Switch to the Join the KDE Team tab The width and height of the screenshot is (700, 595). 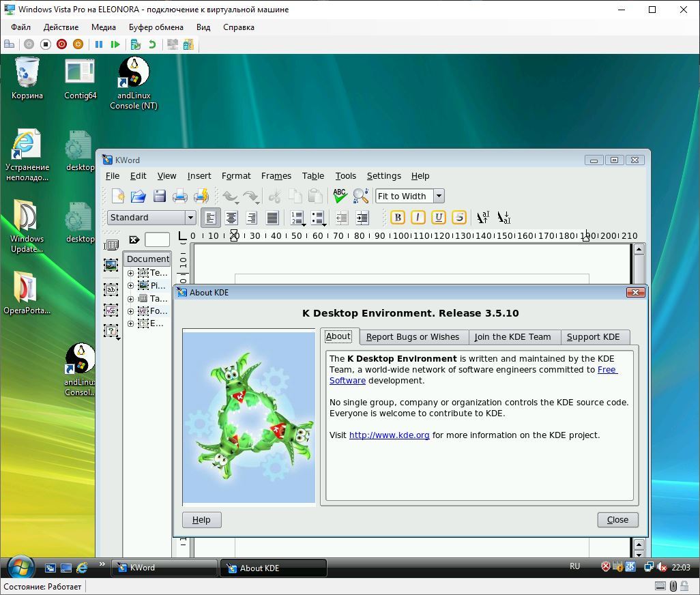[x=512, y=337]
